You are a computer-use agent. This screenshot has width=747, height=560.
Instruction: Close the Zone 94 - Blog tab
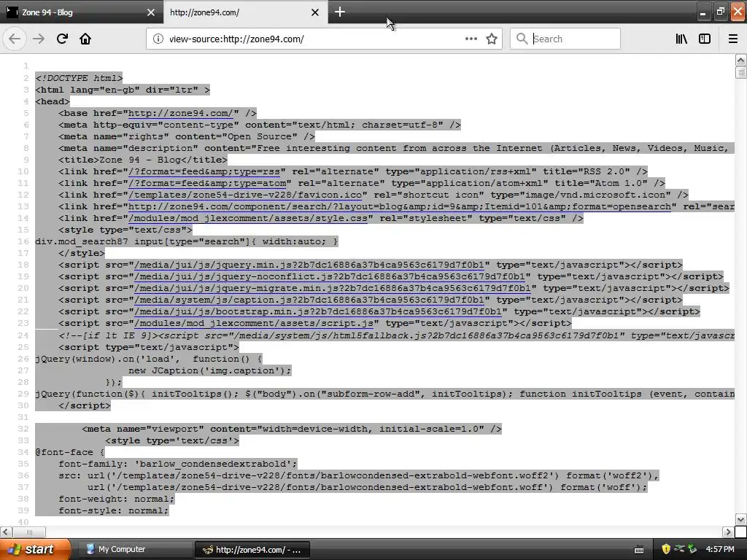tap(150, 12)
